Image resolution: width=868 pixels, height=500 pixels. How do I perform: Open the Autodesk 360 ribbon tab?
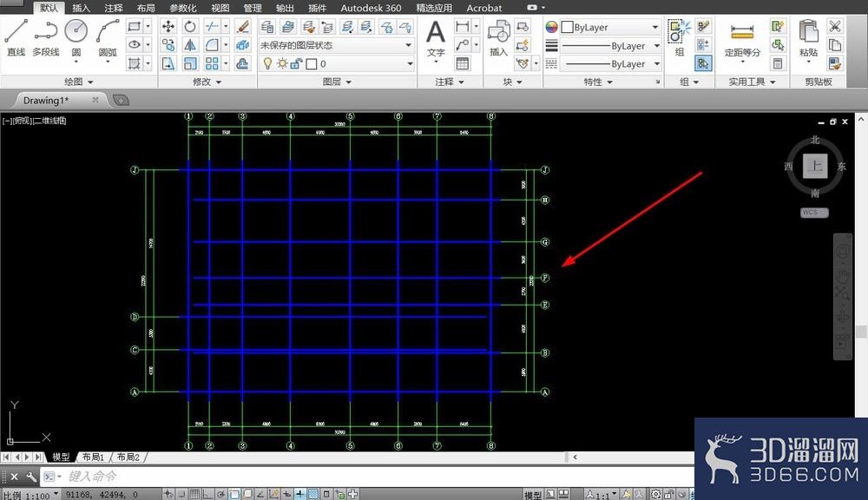(x=371, y=8)
